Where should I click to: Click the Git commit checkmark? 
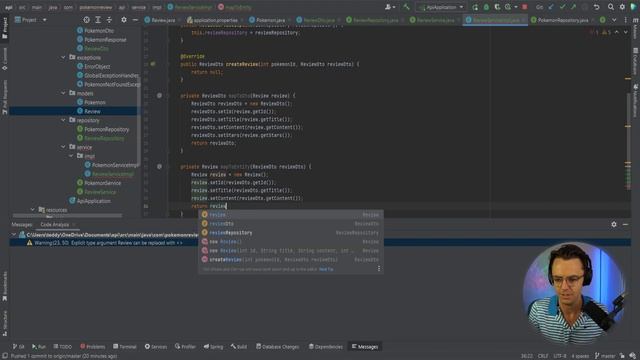pos(562,7)
